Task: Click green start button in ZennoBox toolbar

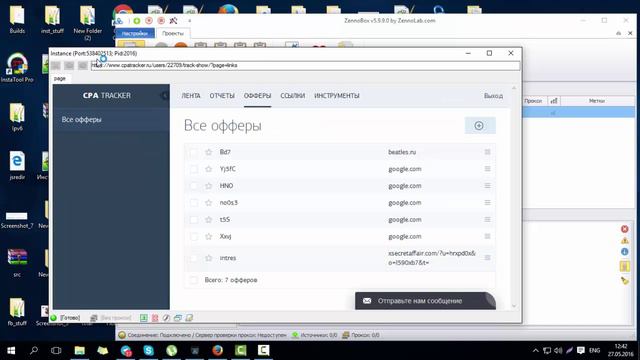Action: [137, 20]
